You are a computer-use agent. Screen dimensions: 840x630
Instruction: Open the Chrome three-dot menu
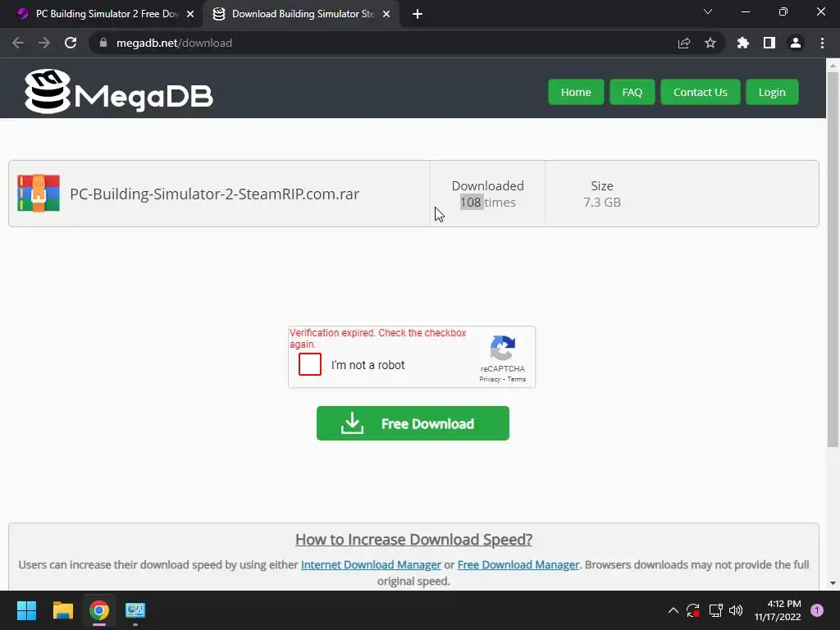click(x=822, y=43)
